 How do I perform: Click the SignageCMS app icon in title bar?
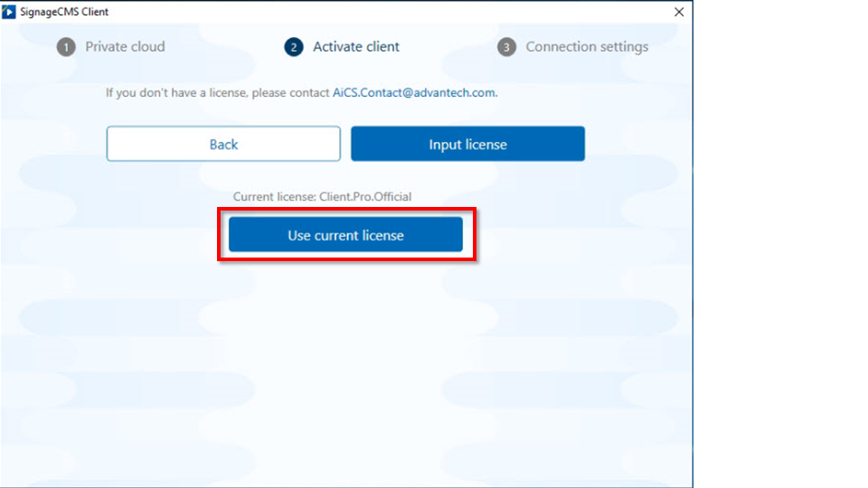pos(10,12)
